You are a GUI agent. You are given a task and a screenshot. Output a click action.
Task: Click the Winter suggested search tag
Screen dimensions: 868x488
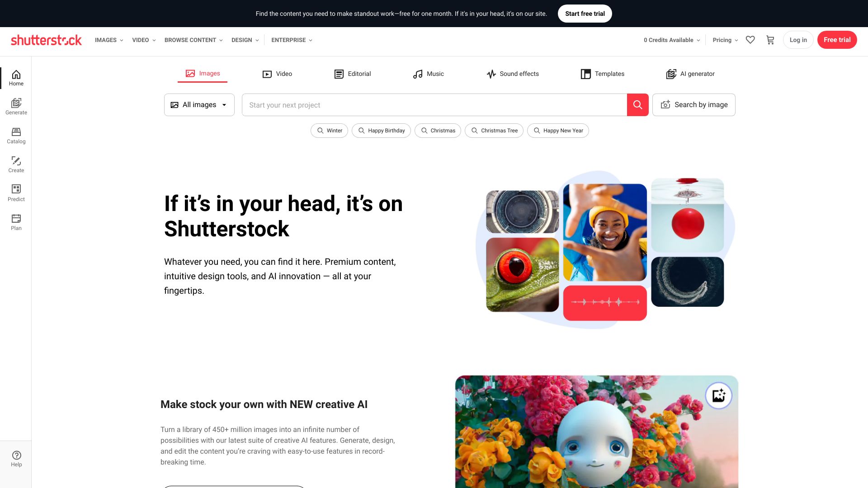(329, 131)
